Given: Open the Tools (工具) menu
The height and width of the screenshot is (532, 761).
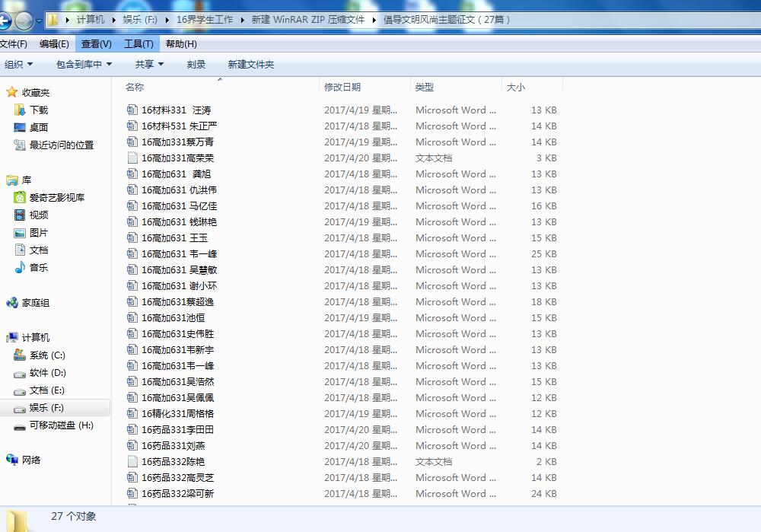Looking at the screenshot, I should coord(139,44).
